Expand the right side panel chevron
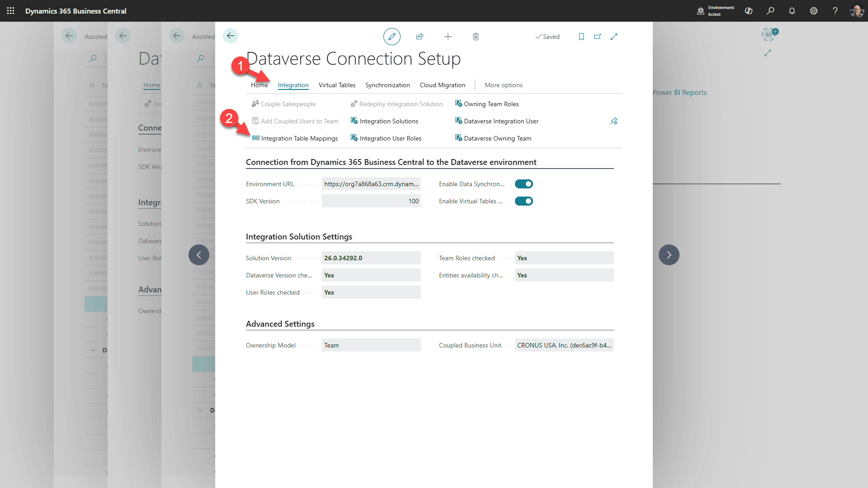 point(669,254)
